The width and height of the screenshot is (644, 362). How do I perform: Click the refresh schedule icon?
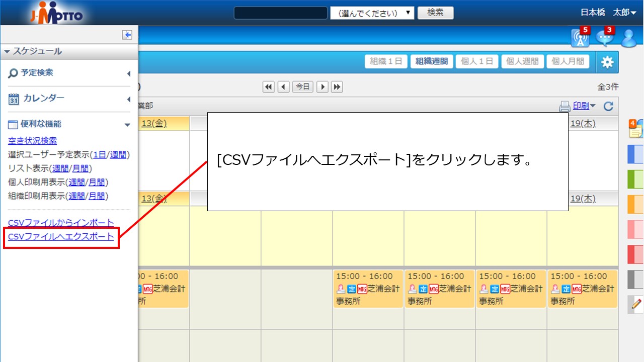click(608, 106)
